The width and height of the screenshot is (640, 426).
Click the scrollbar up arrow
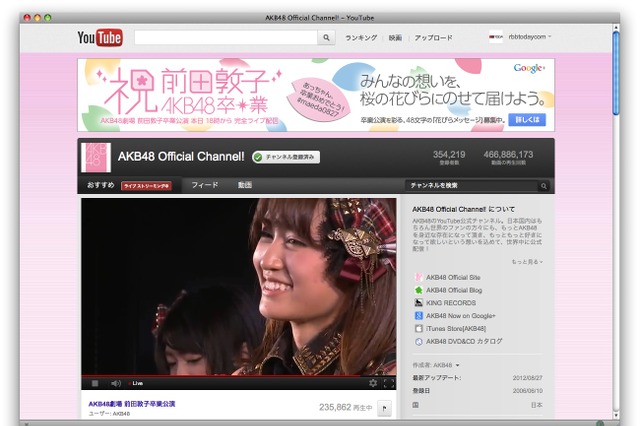616,27
